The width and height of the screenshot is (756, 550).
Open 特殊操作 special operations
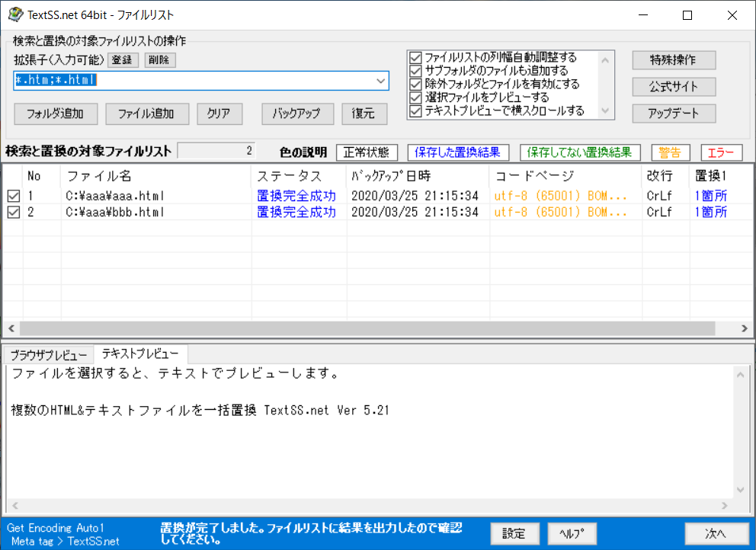click(x=674, y=60)
